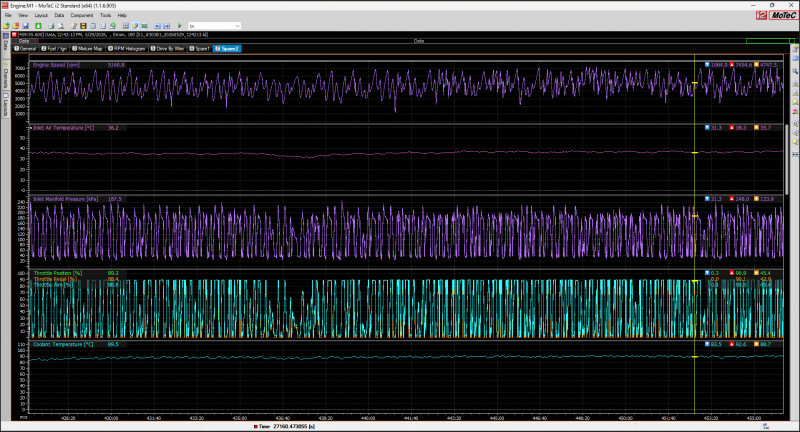Click the green download log file icon
Screen dimensions: 800x432
pos(38,26)
